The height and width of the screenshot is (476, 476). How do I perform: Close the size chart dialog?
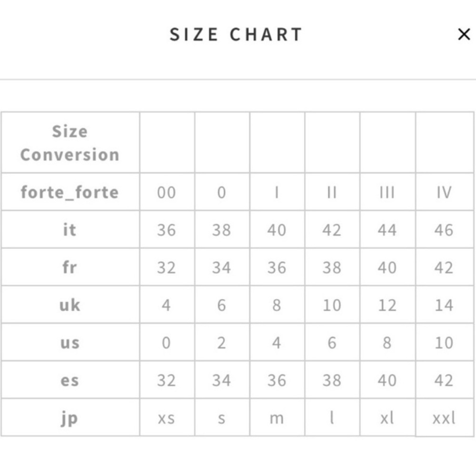click(x=464, y=34)
